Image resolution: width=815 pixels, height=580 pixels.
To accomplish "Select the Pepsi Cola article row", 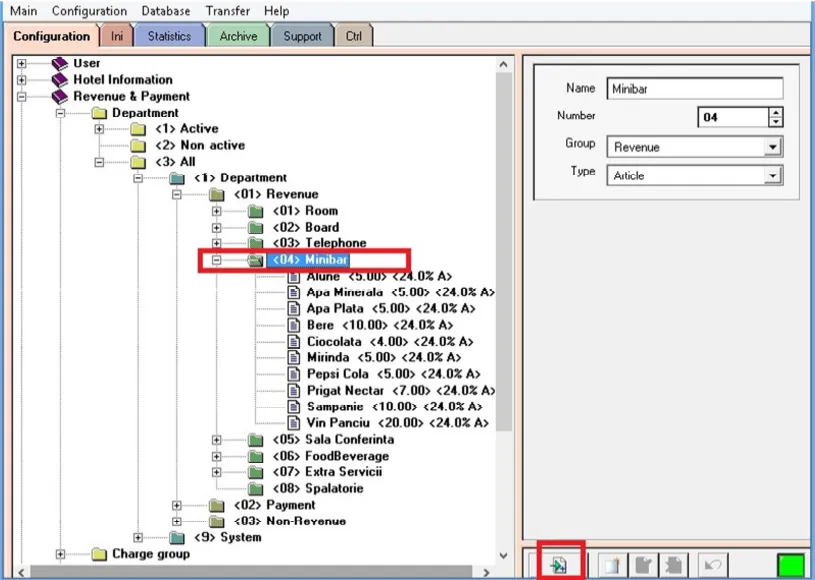I will pos(393,374).
